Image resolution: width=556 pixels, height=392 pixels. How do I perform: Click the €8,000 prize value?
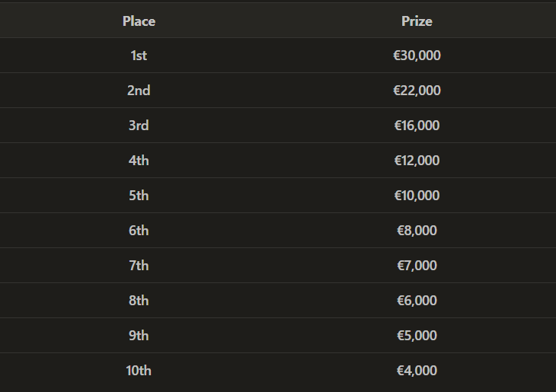tap(417, 231)
